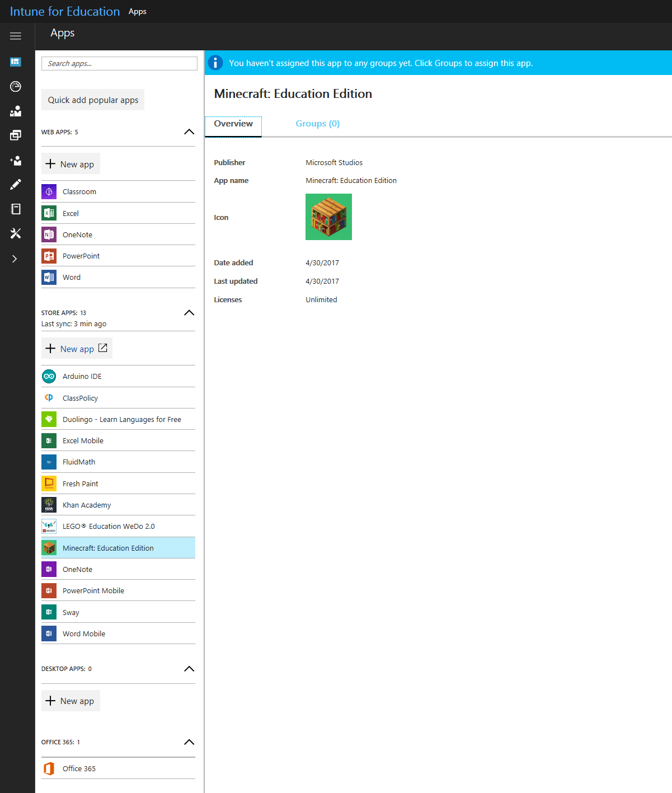Click the Arduino IDE icon

point(49,376)
